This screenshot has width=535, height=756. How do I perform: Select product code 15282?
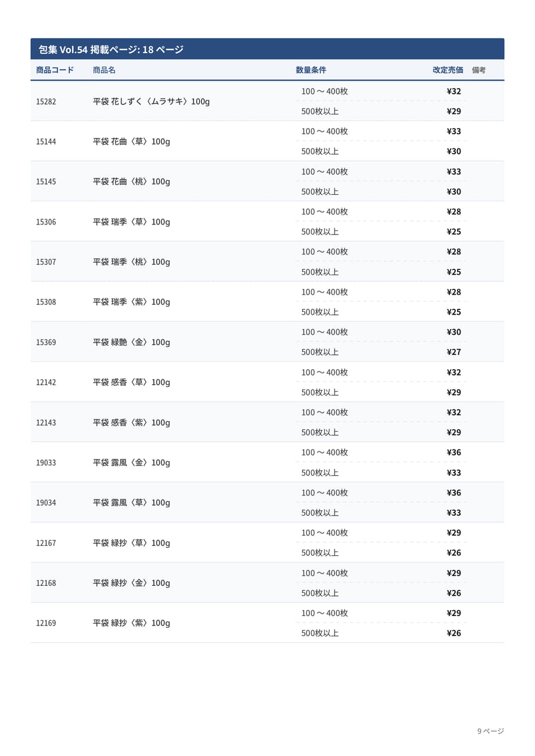point(46,102)
